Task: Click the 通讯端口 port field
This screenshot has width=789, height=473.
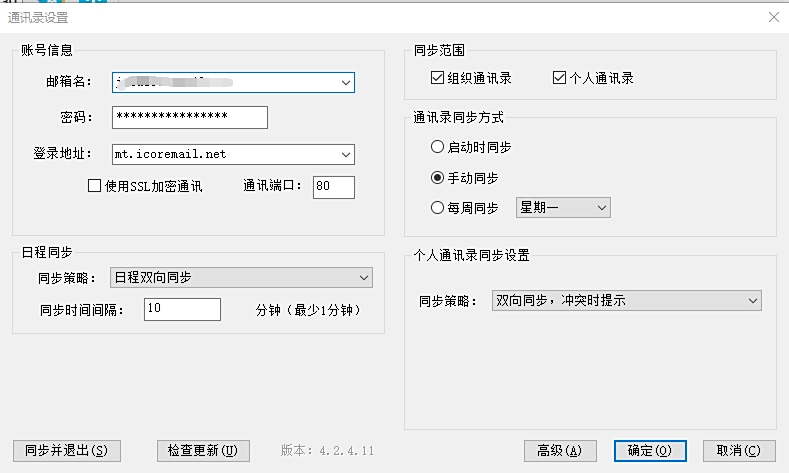Action: tap(333, 187)
